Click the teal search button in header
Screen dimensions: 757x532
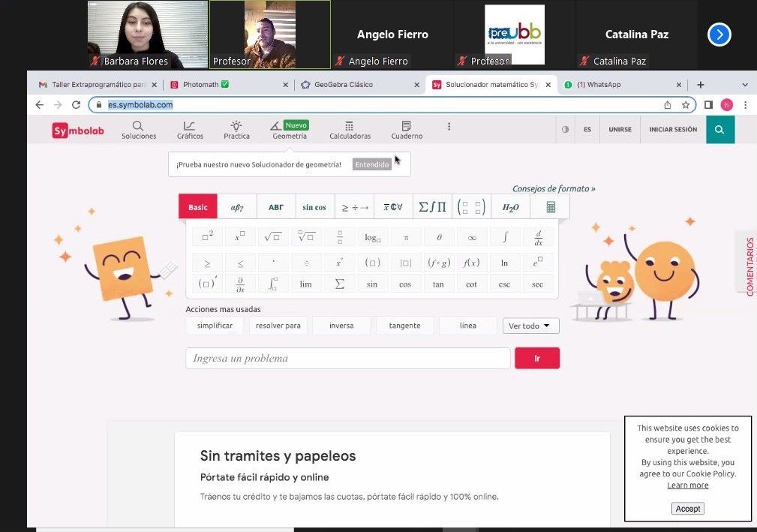719,130
